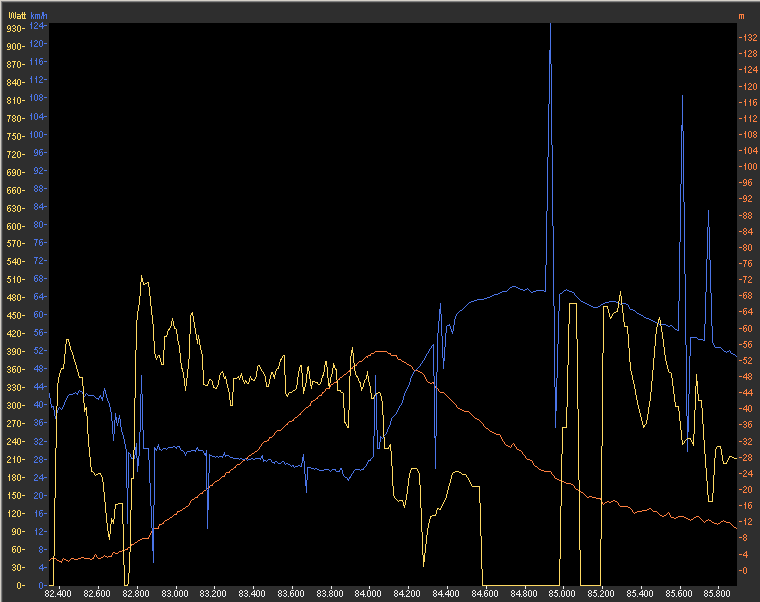Click the tallest blue speed spike peak

click(x=550, y=24)
